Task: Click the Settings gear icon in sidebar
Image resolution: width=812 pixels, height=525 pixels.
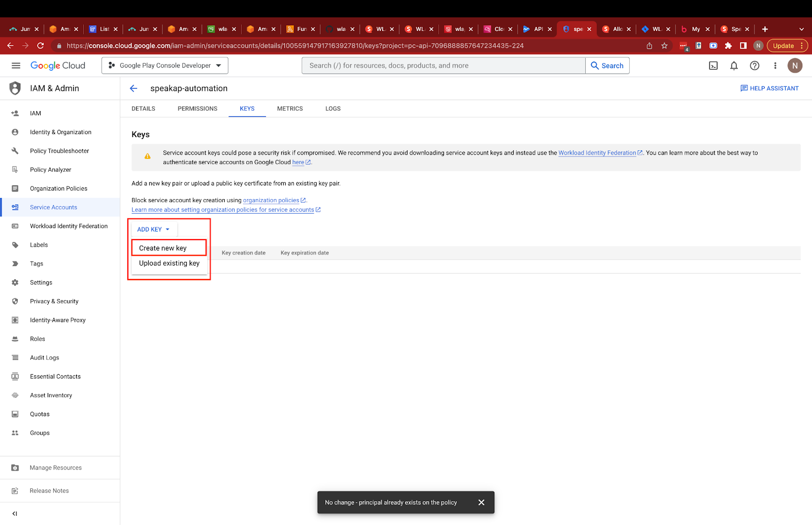Action: click(15, 282)
